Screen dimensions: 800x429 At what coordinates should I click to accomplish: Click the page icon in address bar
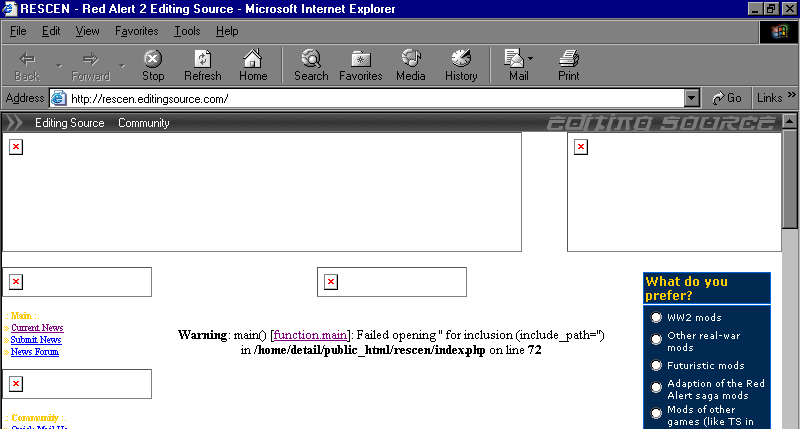(59, 98)
